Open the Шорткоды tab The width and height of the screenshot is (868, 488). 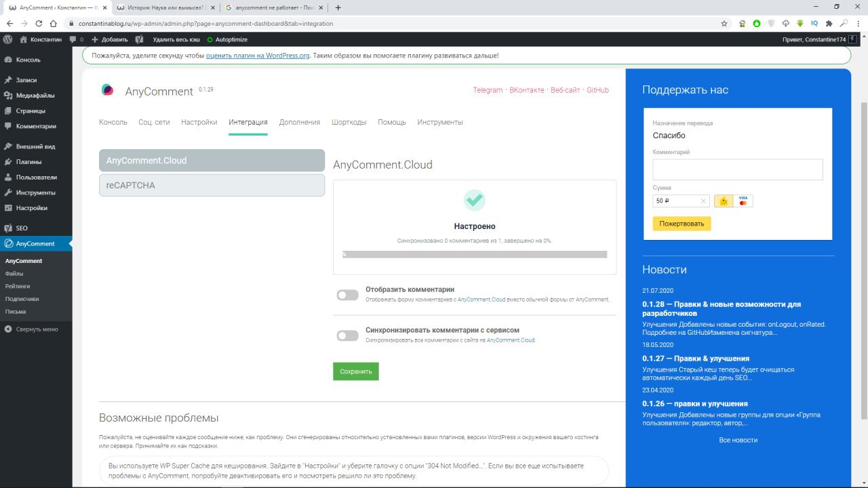[349, 122]
